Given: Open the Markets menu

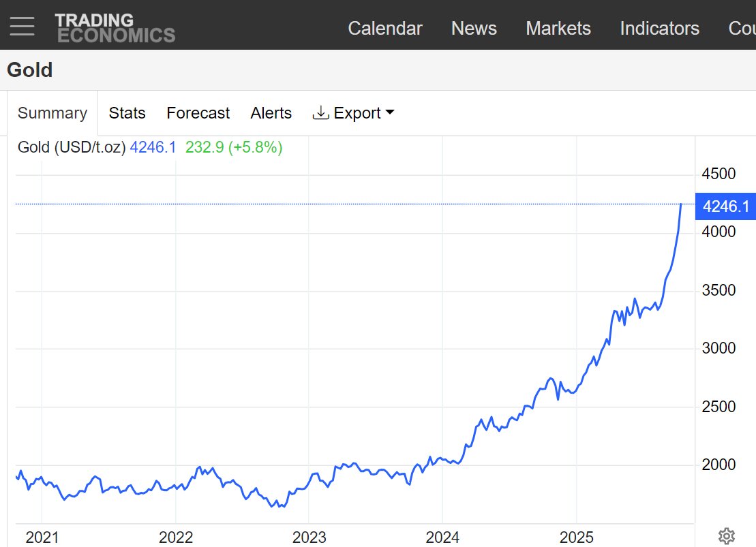Looking at the screenshot, I should point(558,29).
